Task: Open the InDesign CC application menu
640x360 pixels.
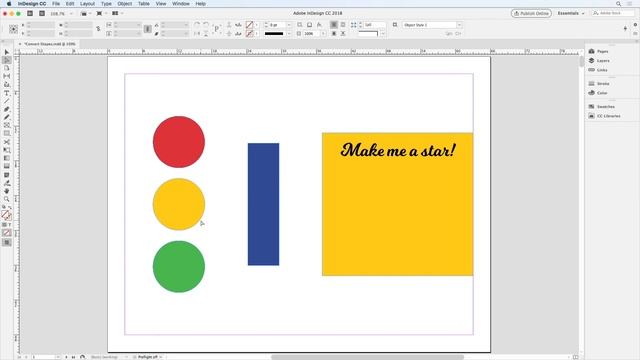Action: (32, 4)
